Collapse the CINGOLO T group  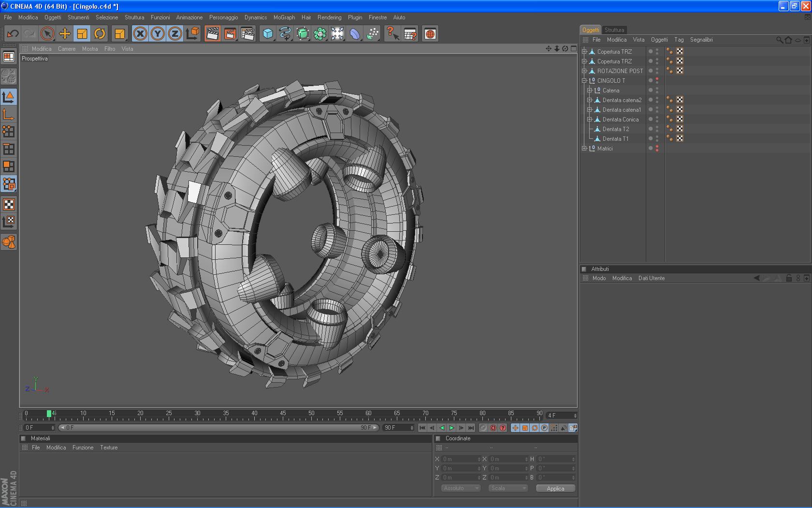tap(584, 81)
